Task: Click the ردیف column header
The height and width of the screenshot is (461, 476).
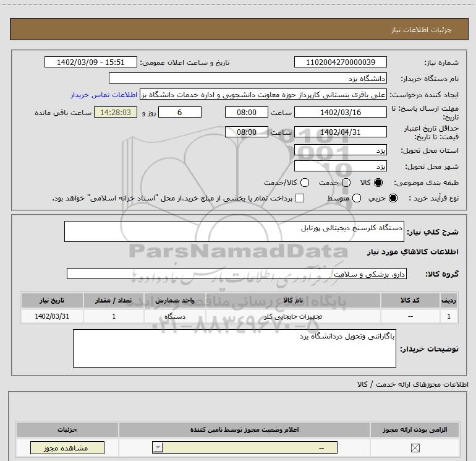Action: tap(449, 300)
